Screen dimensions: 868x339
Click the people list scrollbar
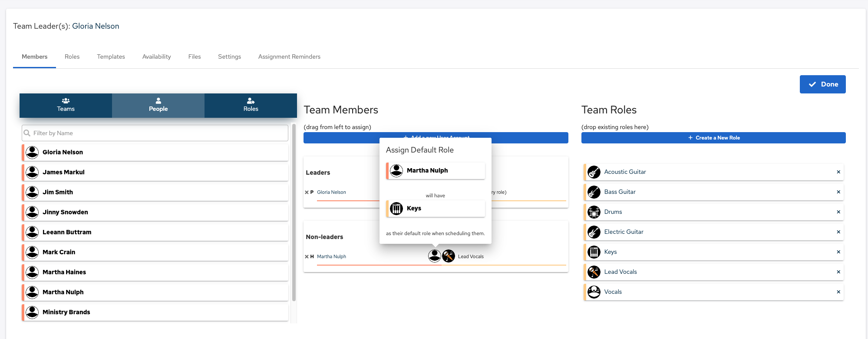pos(294,213)
